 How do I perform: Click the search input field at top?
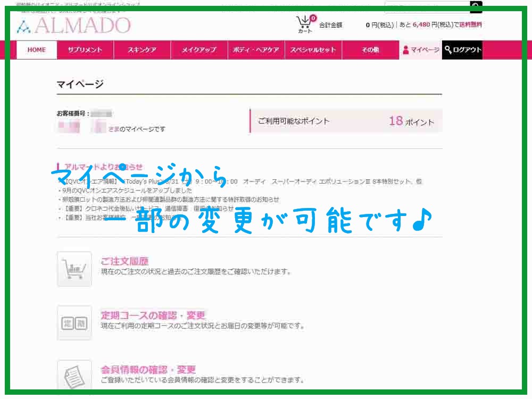(427, 6)
